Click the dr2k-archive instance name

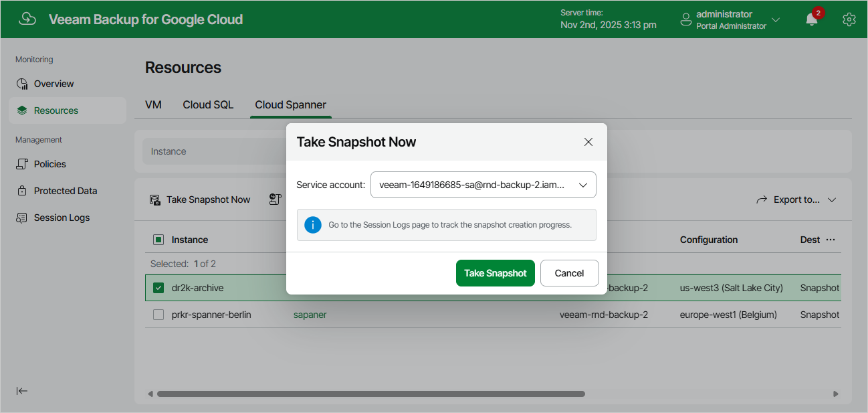click(x=197, y=288)
